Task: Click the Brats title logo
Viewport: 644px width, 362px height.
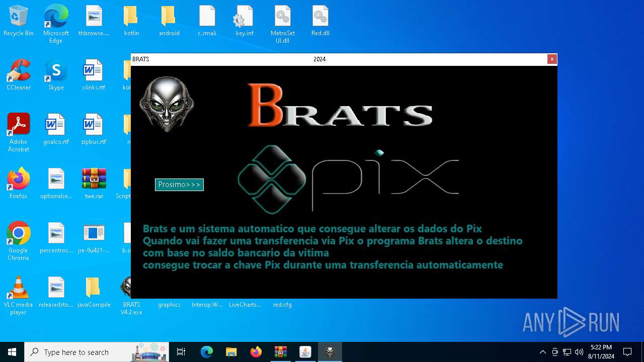Action: tap(340, 106)
